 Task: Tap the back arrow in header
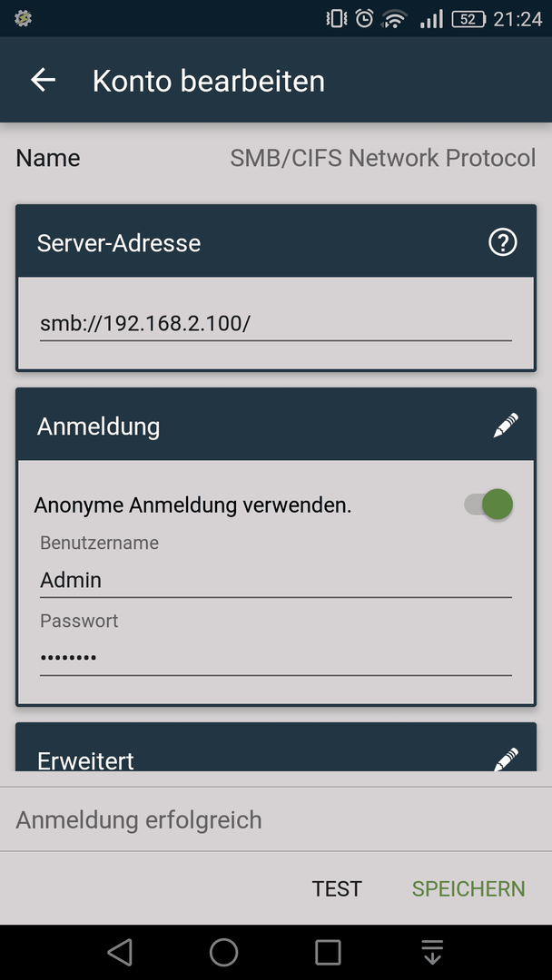(44, 80)
